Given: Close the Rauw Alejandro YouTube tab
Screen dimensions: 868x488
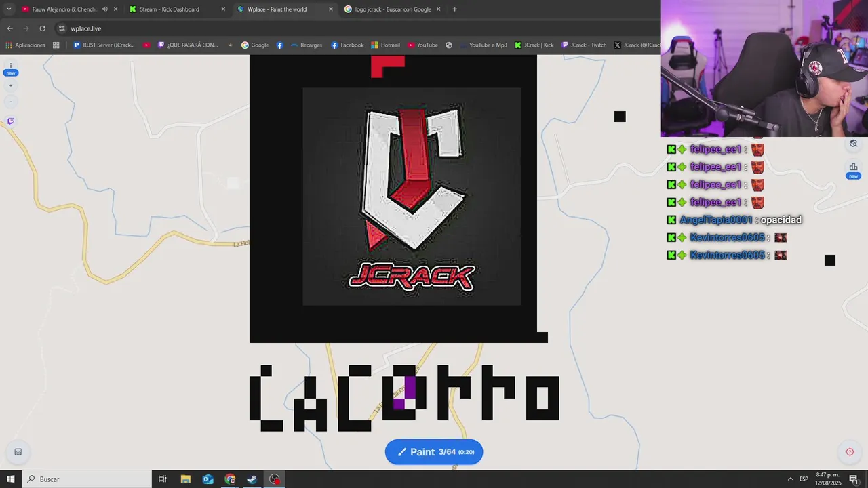Looking at the screenshot, I should (116, 9).
